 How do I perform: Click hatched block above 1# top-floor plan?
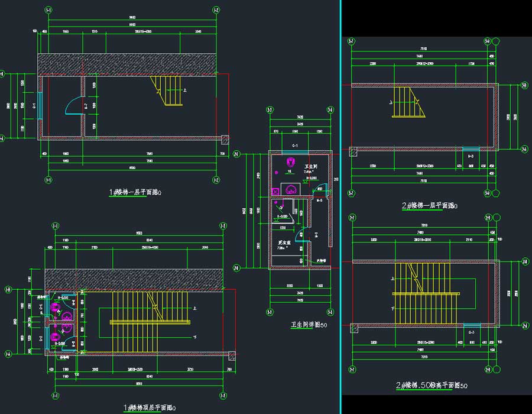tap(134, 279)
